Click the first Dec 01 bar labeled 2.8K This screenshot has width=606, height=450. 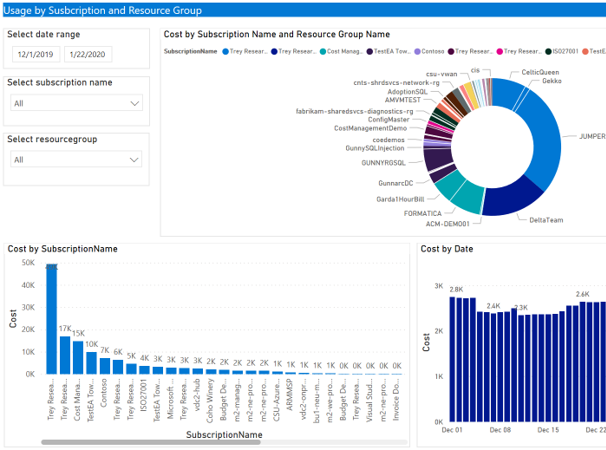coord(452,359)
